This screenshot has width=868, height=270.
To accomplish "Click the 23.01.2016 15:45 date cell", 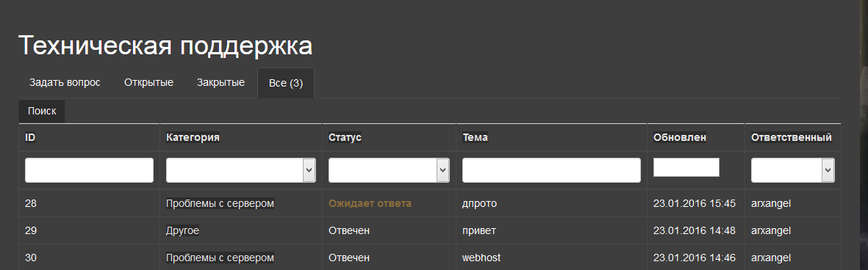I will point(694,203).
